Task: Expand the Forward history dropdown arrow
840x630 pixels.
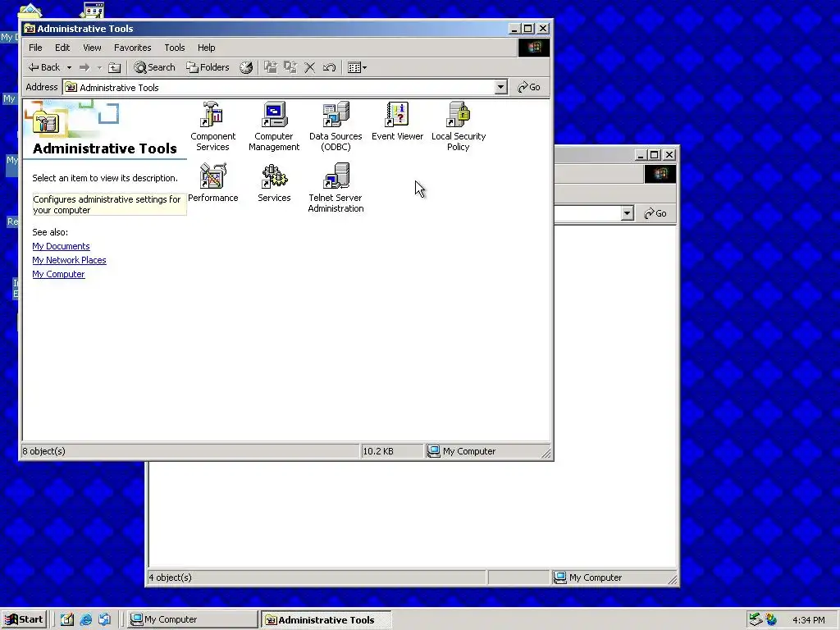Action: [99, 67]
